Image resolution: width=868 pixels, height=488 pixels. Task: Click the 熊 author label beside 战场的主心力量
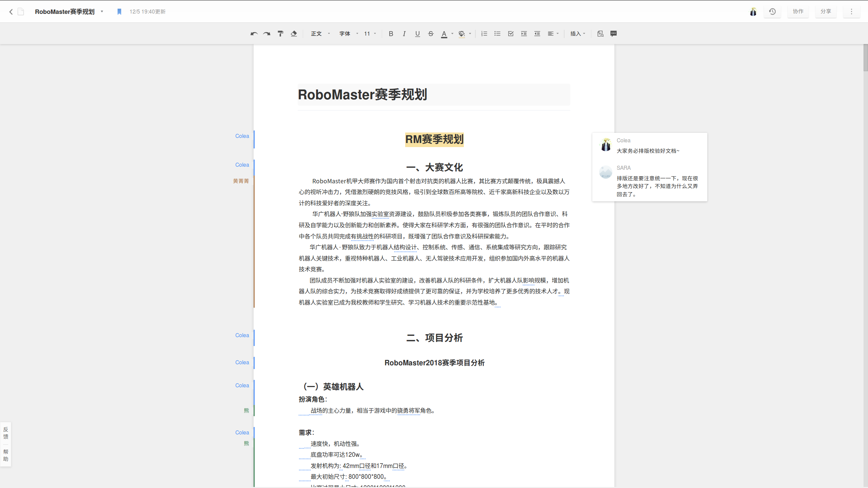click(246, 411)
